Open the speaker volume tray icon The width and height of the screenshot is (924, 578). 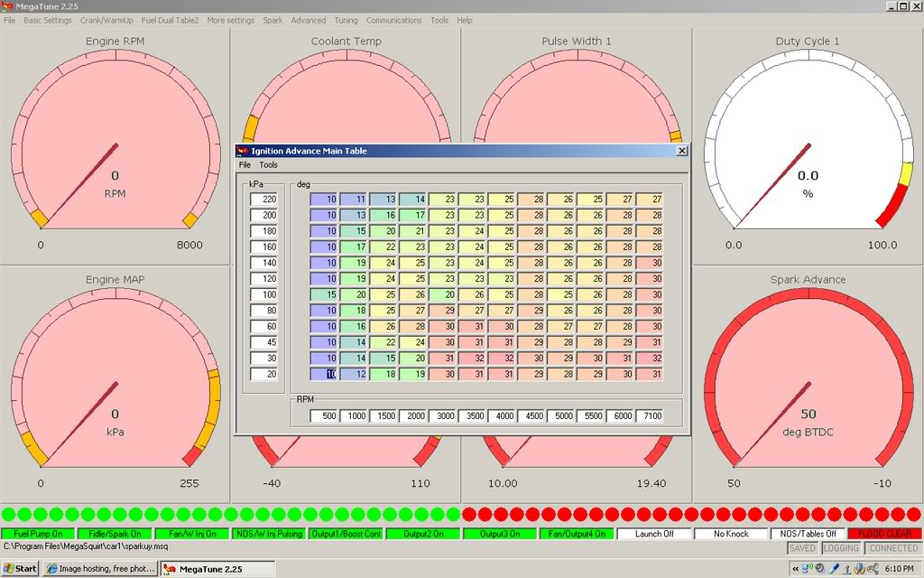click(x=819, y=569)
